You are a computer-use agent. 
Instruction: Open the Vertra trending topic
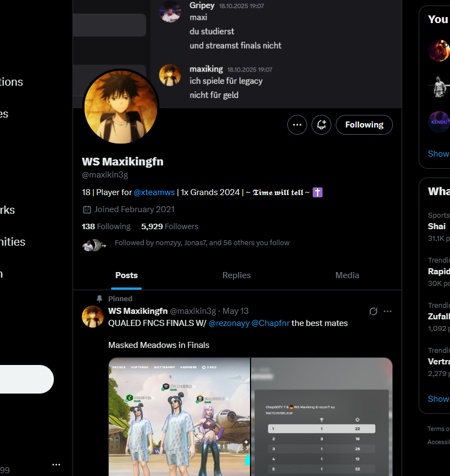pos(439,362)
